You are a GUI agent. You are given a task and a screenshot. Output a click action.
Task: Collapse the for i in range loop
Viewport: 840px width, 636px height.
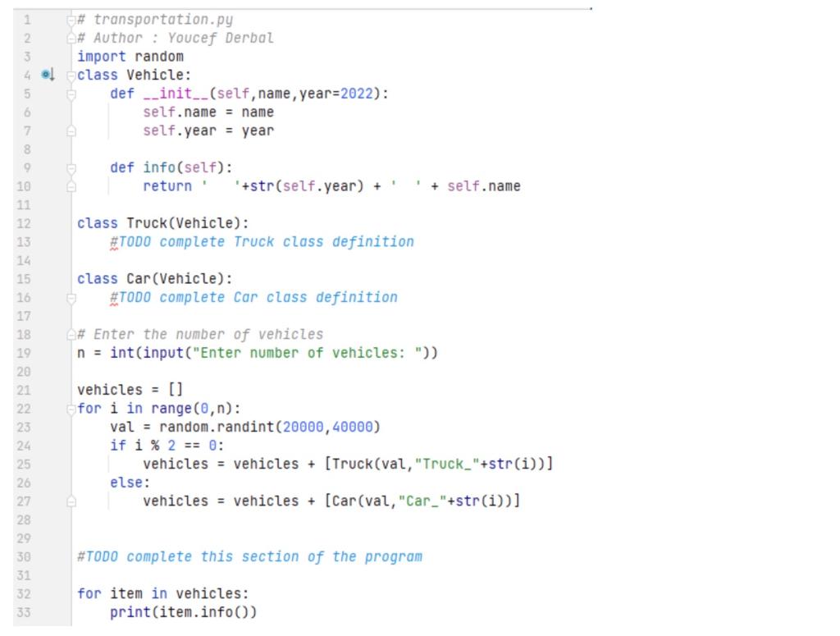pyautogui.click(x=71, y=410)
